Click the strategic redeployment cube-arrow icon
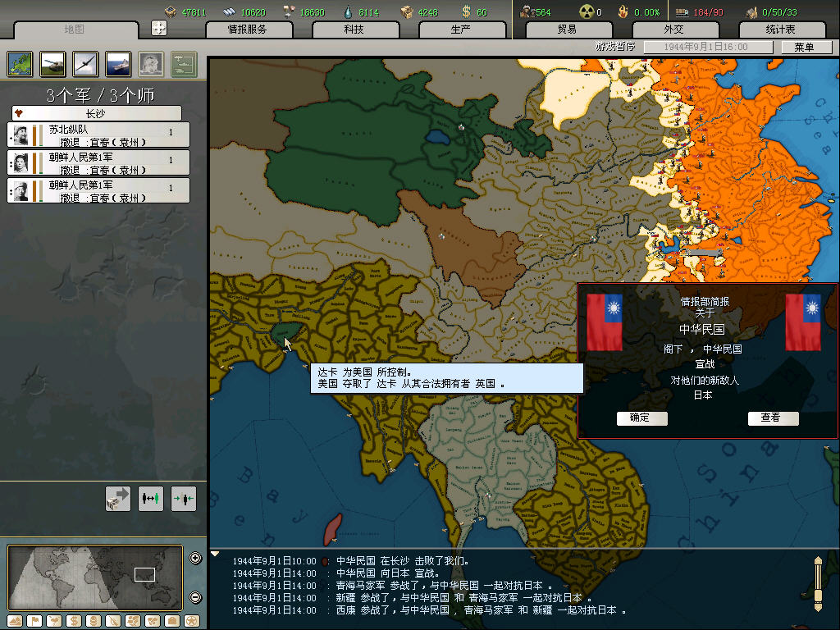840x630 pixels. click(118, 498)
